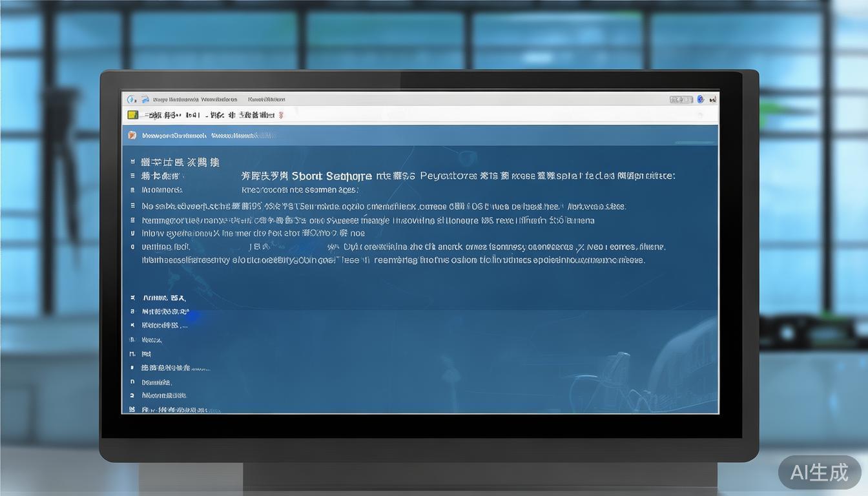Click the green favicon in the address bar
Viewport: 868px width, 496px height.
coord(133,114)
